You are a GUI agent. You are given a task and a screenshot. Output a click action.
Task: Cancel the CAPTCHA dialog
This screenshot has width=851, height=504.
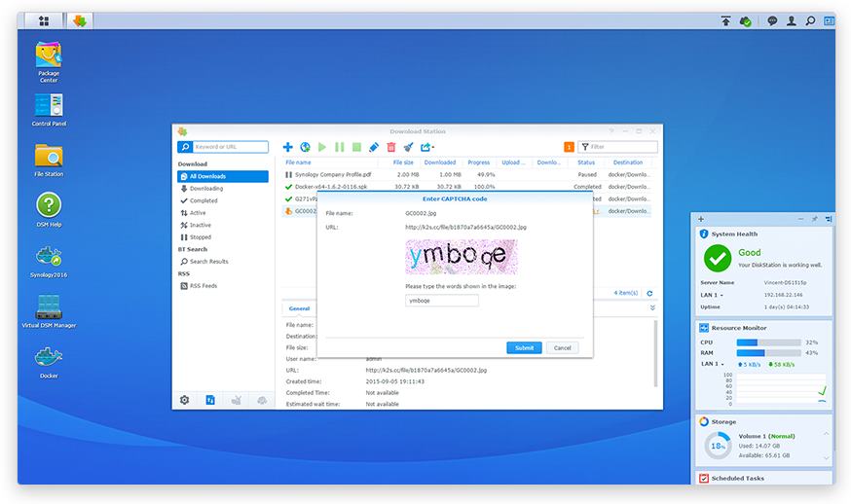[562, 347]
